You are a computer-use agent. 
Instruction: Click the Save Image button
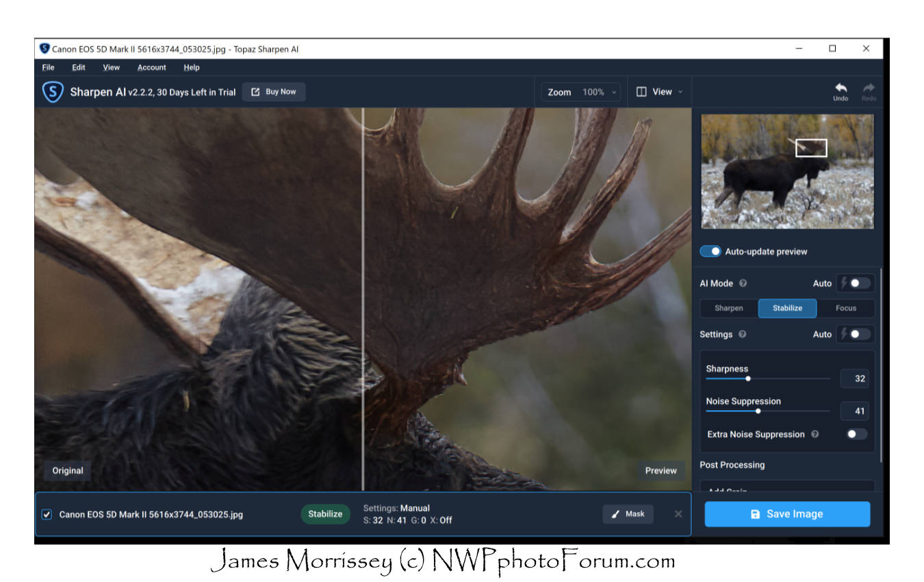[787, 514]
